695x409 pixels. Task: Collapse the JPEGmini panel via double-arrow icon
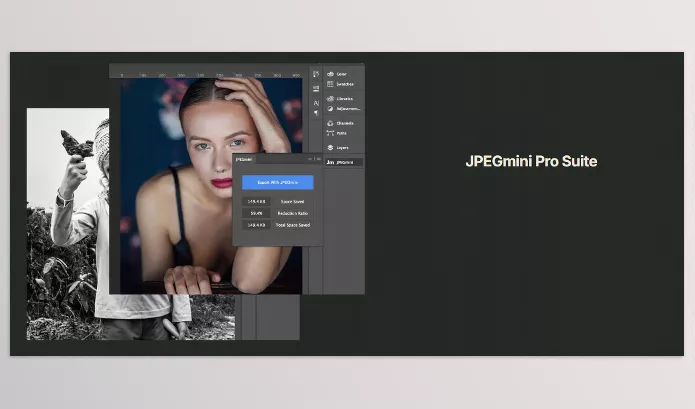[310, 159]
